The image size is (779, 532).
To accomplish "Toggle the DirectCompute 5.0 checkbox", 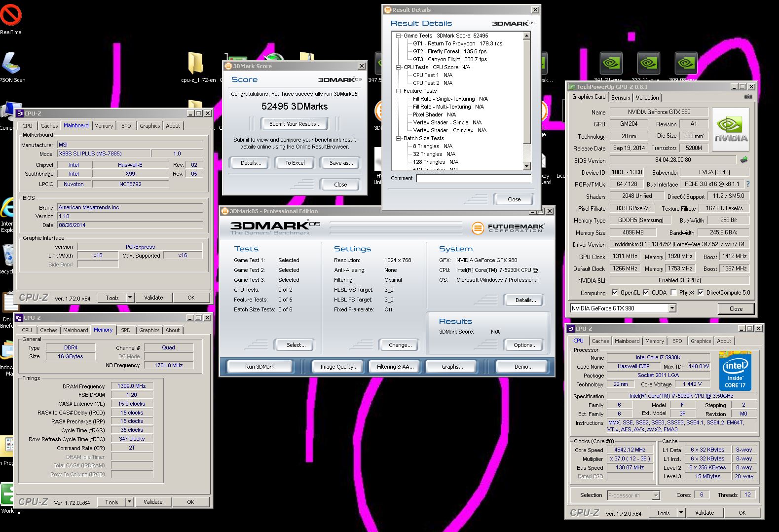I will (x=701, y=292).
